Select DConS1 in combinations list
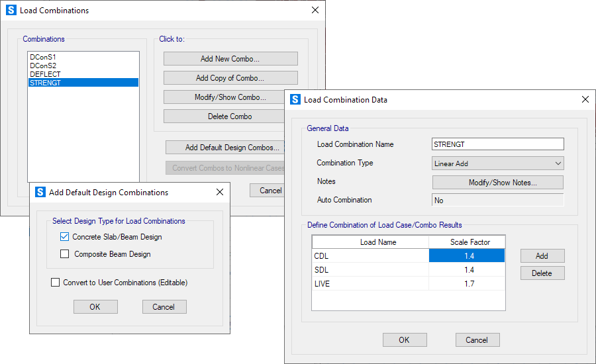The width and height of the screenshot is (596, 364). tap(42, 58)
